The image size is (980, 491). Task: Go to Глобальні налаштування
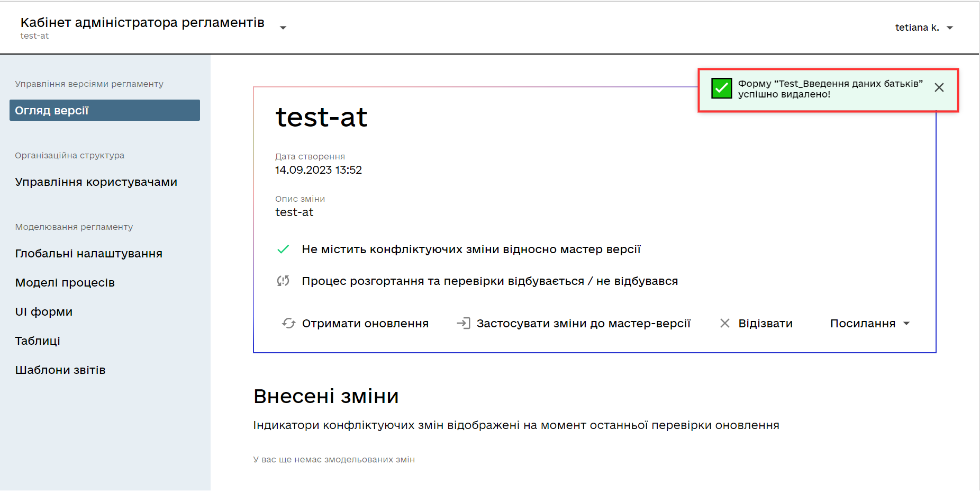point(89,254)
